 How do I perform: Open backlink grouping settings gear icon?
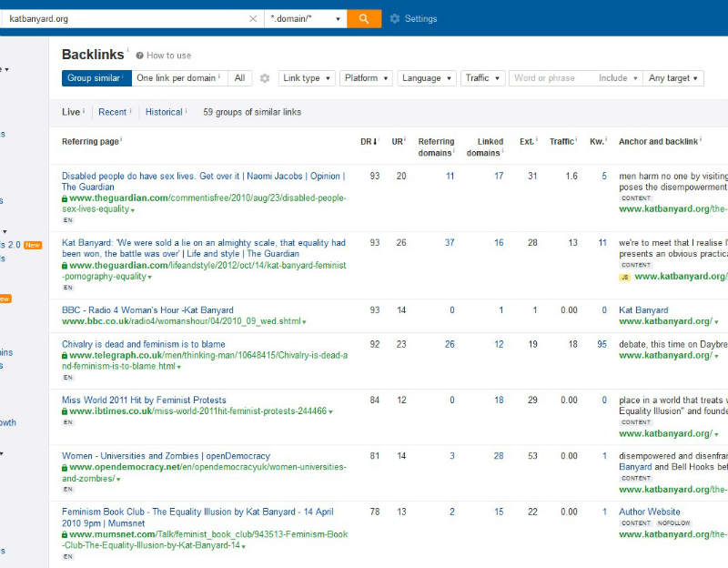point(265,78)
